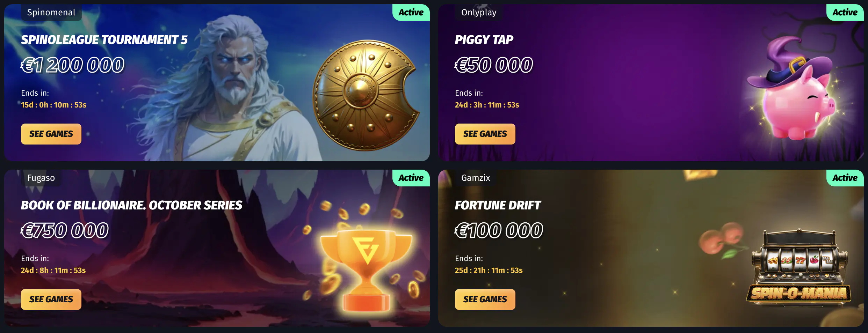The width and height of the screenshot is (868, 333).
Task: Click the Gamzix provider label
Action: tap(476, 178)
